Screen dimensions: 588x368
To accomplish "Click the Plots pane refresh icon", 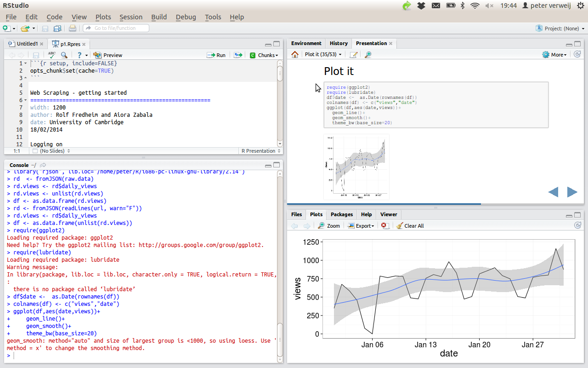I will [577, 225].
